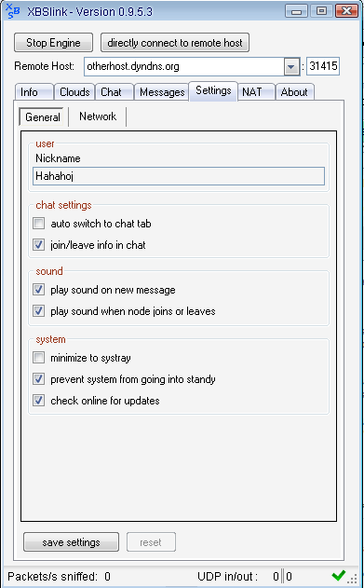Toggle check online for updates
Viewport: 364px width, 588px height.
pyautogui.click(x=38, y=401)
